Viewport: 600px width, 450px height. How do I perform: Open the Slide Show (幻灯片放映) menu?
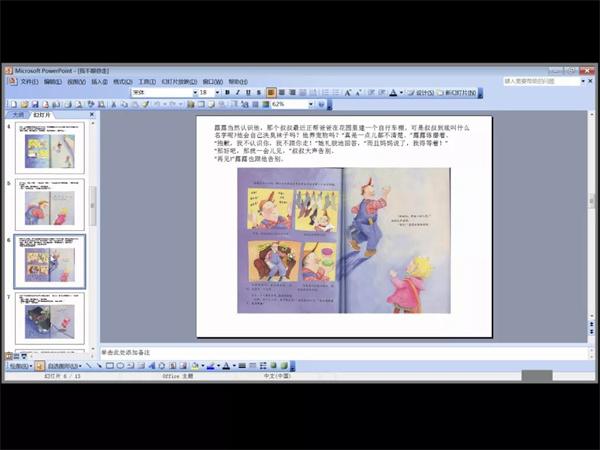(x=179, y=82)
